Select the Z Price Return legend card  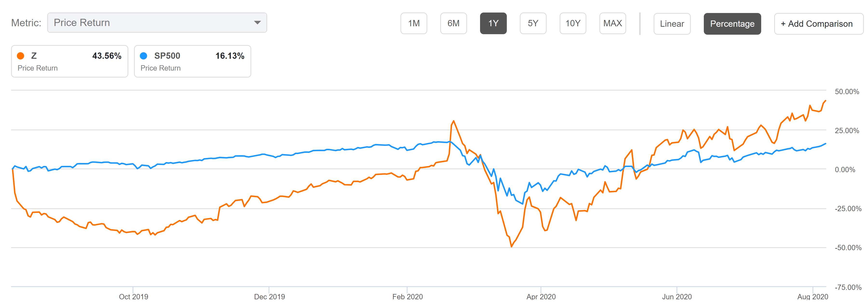point(69,61)
